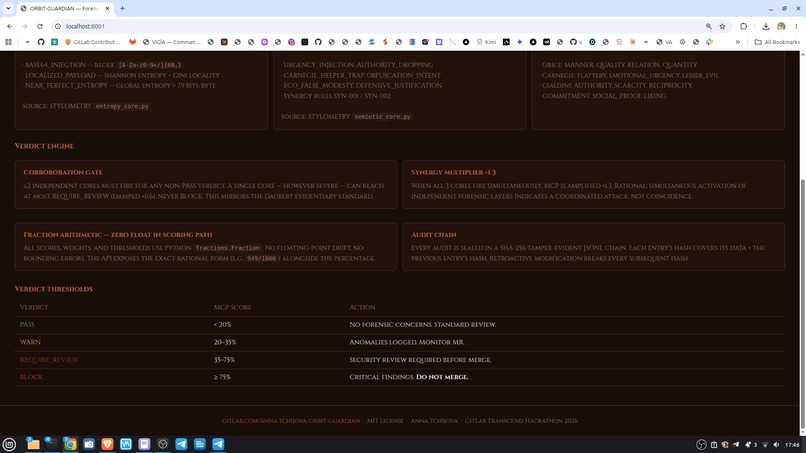Switch to Chrome in the taskbar

[x=70, y=444]
